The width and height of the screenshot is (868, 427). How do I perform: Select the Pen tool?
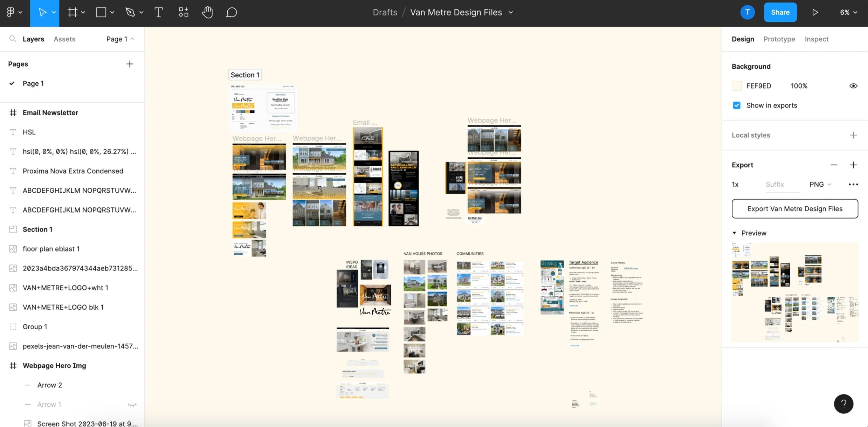[x=130, y=13]
